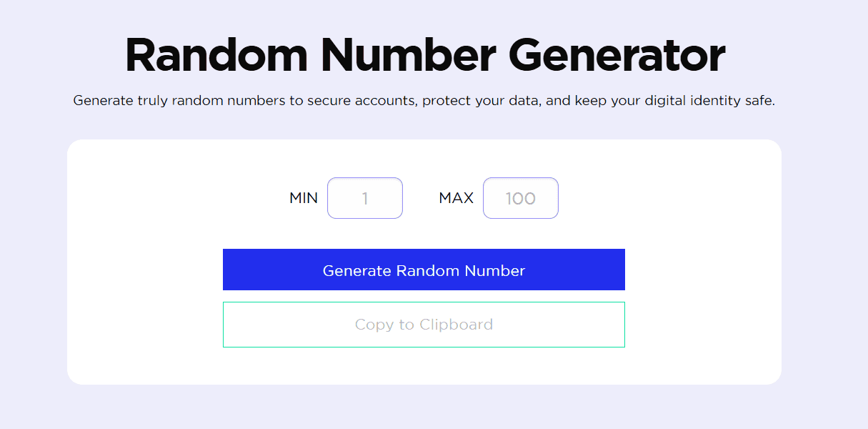Click the MAX label text

click(x=456, y=198)
